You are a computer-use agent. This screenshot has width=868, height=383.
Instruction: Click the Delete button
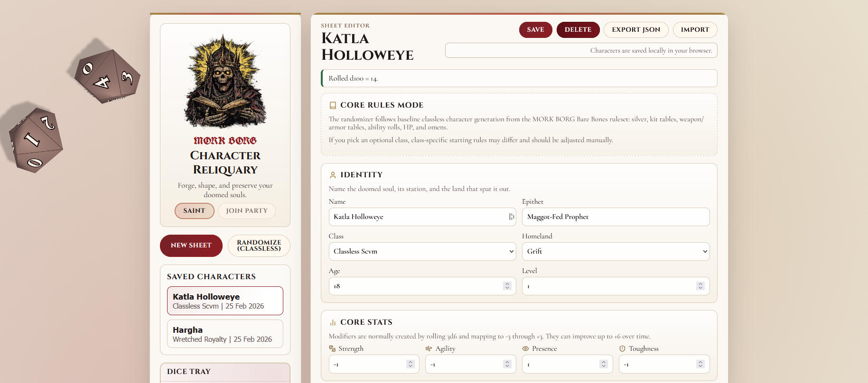tap(578, 29)
